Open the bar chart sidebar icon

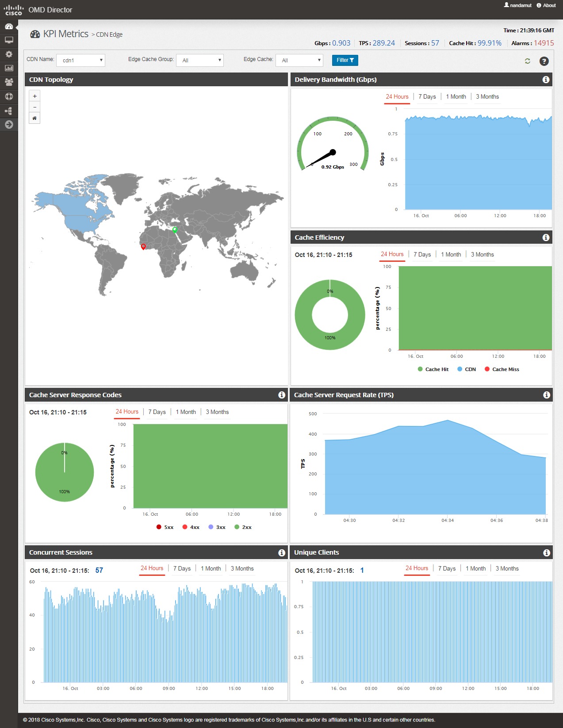coord(9,68)
